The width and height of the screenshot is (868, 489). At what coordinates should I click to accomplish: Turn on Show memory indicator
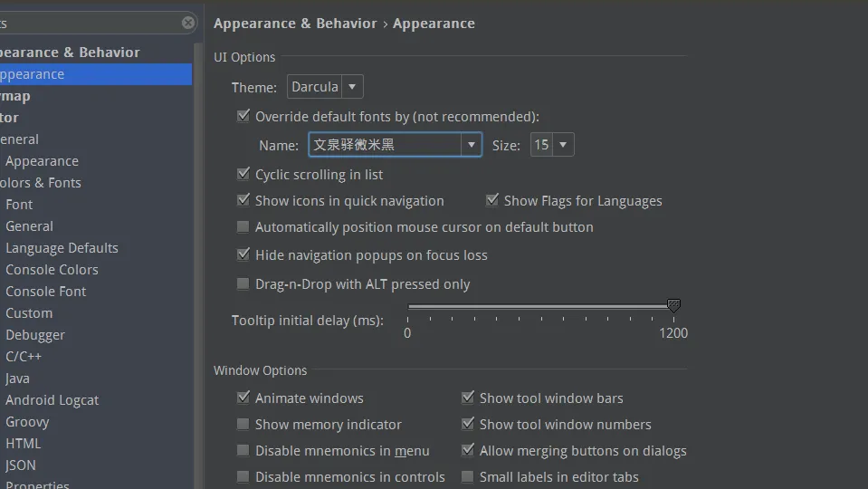click(x=243, y=424)
